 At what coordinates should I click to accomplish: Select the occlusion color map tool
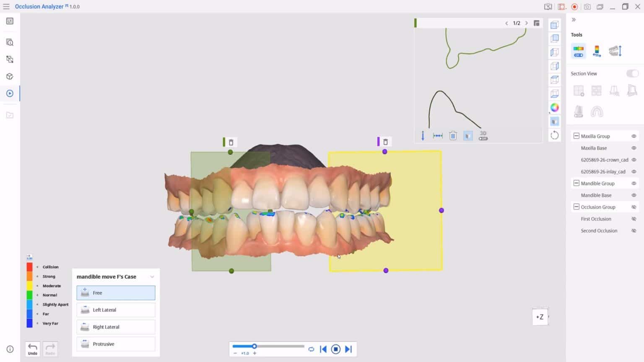tap(578, 51)
